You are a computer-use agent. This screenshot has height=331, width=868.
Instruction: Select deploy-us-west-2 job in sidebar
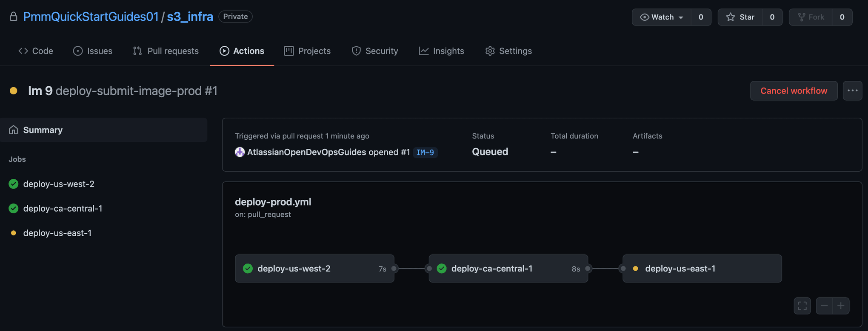(x=59, y=184)
